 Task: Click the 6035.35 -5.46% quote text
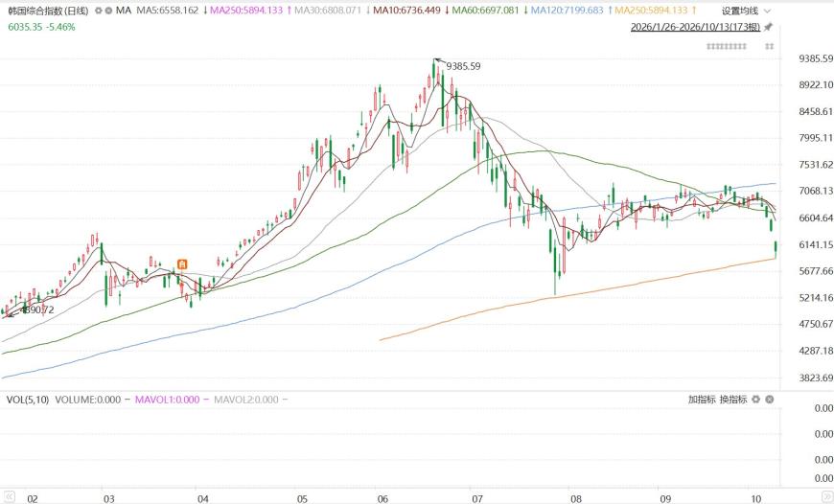click(41, 27)
